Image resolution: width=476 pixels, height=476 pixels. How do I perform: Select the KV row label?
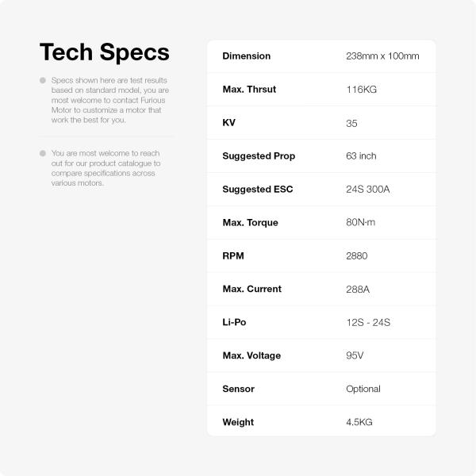click(x=228, y=123)
